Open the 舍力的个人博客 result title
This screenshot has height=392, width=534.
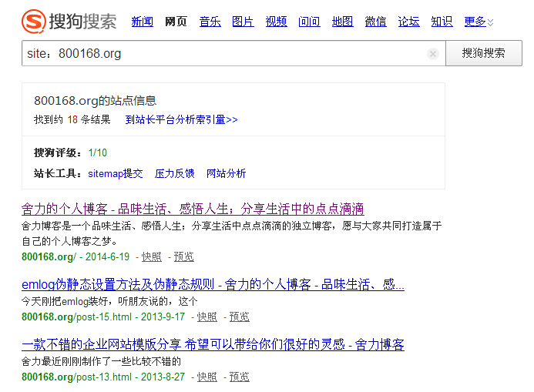coord(193,209)
